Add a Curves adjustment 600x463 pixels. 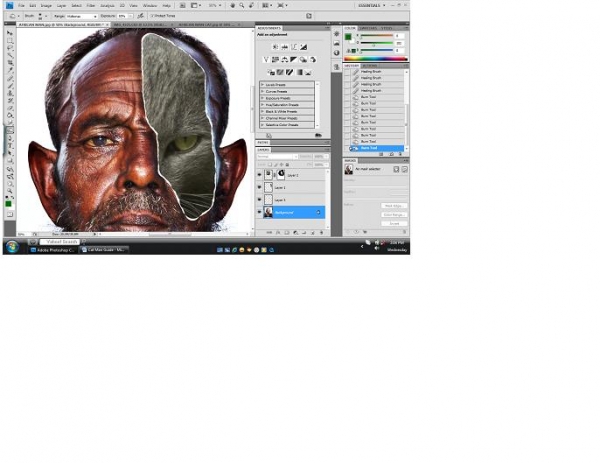(294, 47)
